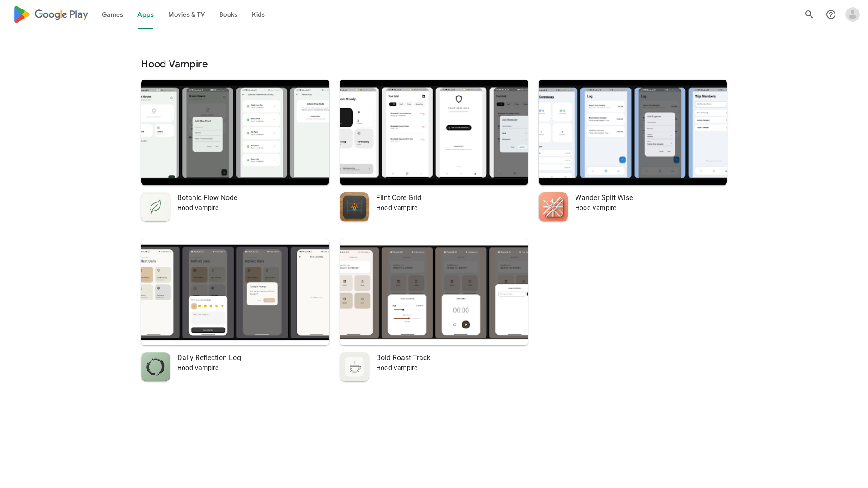Click the Bold Roast Track coffee cup icon
Image resolution: width=868 pixels, height=488 pixels.
click(354, 367)
